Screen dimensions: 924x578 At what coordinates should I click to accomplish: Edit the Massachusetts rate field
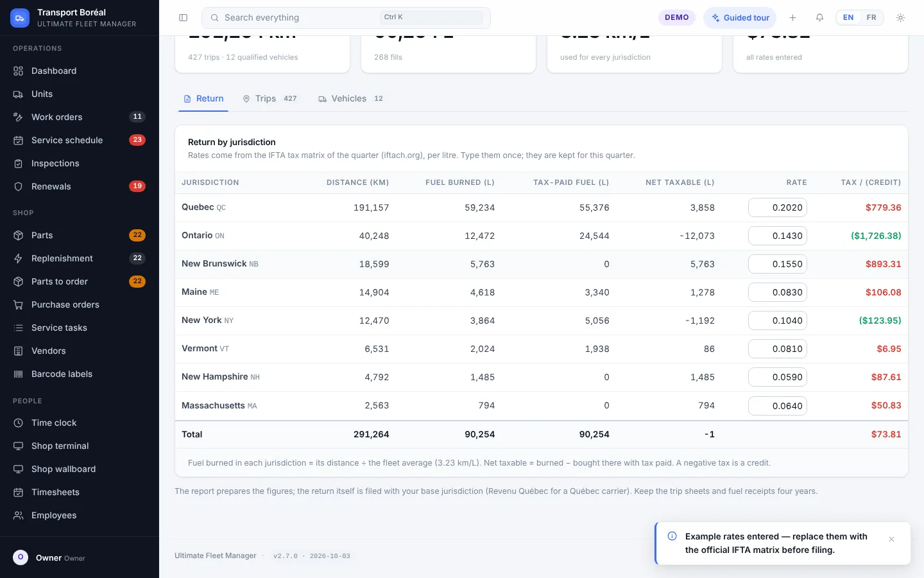(778, 406)
